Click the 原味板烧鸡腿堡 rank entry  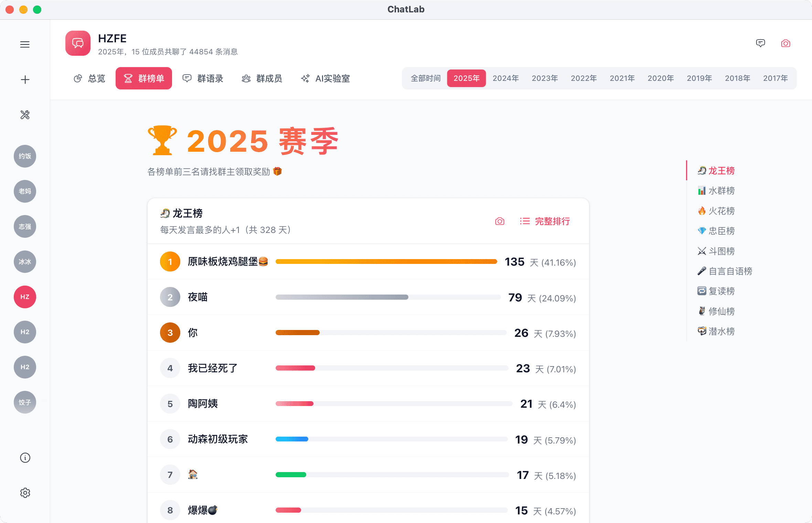[x=228, y=261]
